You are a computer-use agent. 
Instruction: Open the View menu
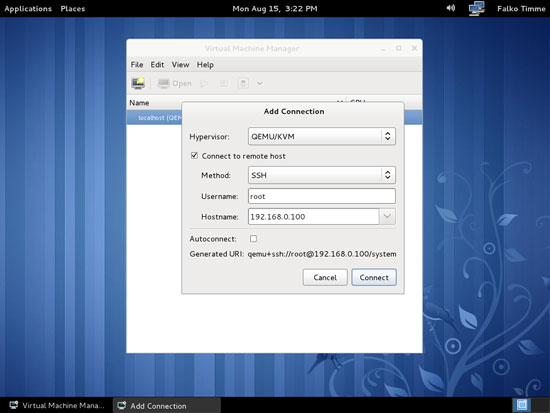click(180, 65)
